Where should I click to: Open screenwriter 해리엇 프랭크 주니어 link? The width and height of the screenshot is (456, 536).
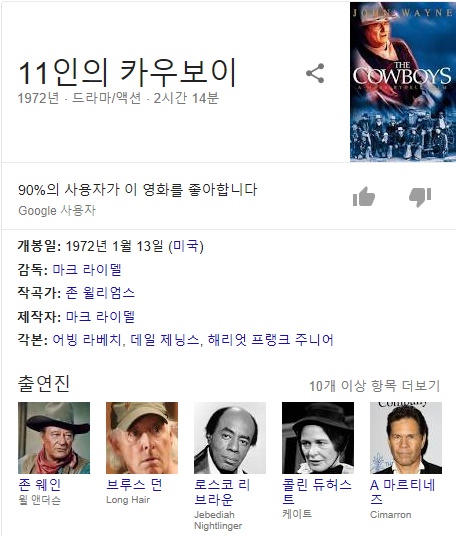point(270,340)
